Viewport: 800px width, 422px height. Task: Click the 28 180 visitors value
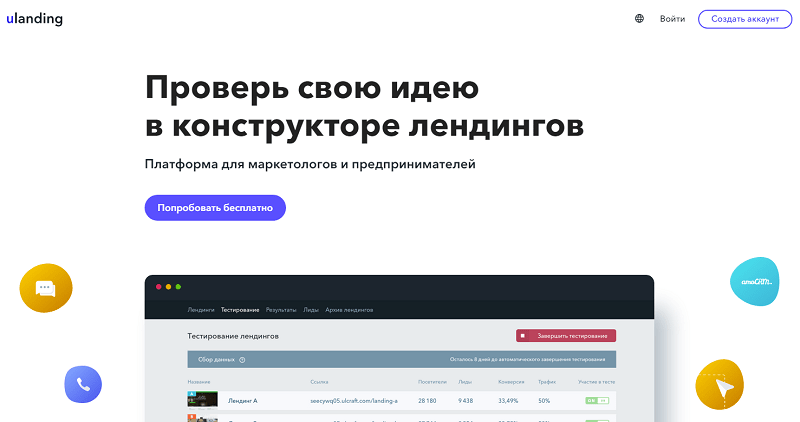(427, 401)
